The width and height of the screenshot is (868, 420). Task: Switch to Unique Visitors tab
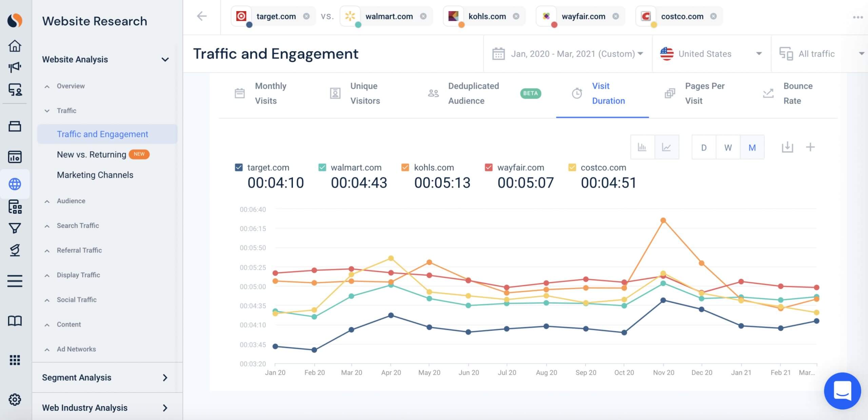[x=355, y=93]
